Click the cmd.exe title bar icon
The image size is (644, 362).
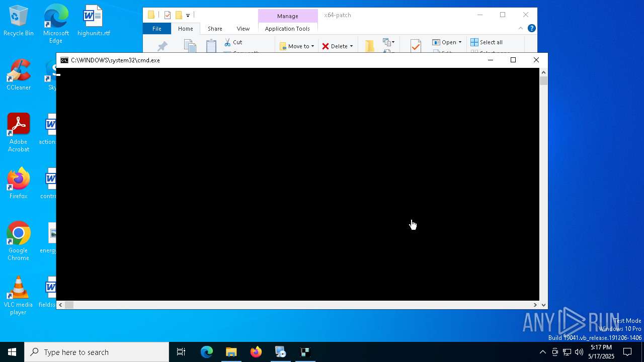click(64, 60)
